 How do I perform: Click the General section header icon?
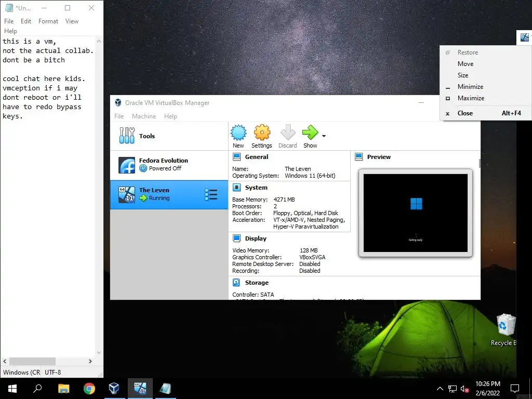(237, 157)
